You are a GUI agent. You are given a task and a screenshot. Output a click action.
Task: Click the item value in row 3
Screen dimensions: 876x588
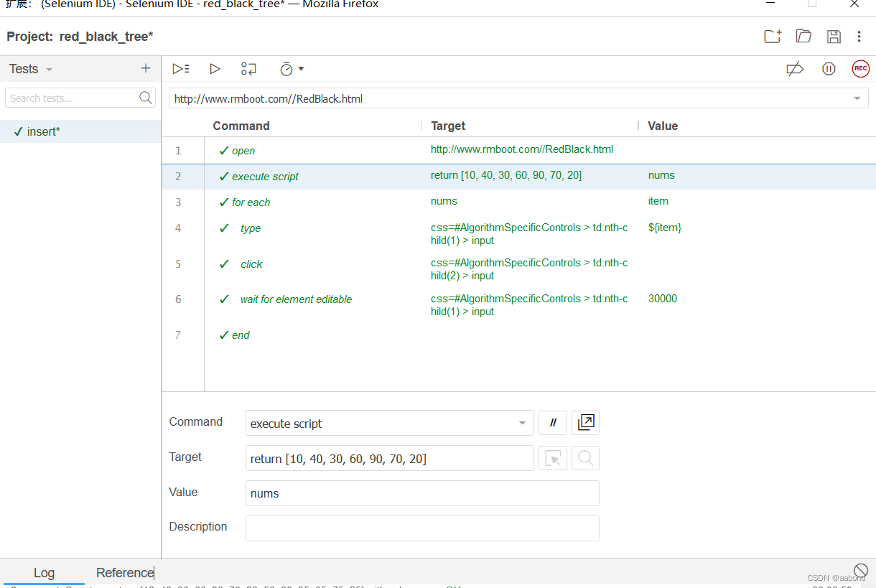point(658,201)
